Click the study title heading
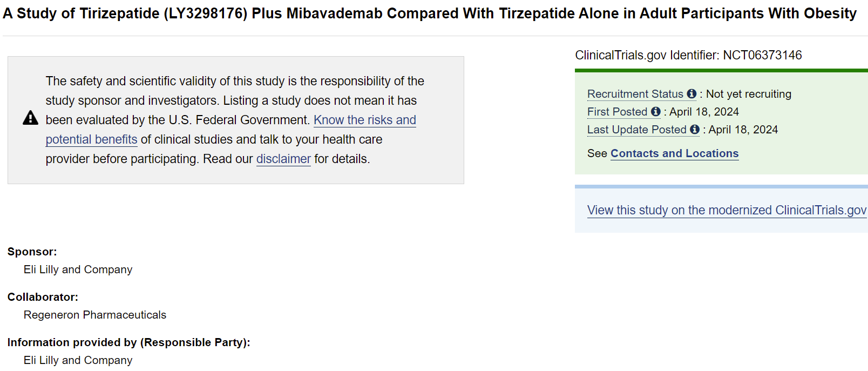868x371 pixels. point(429,14)
